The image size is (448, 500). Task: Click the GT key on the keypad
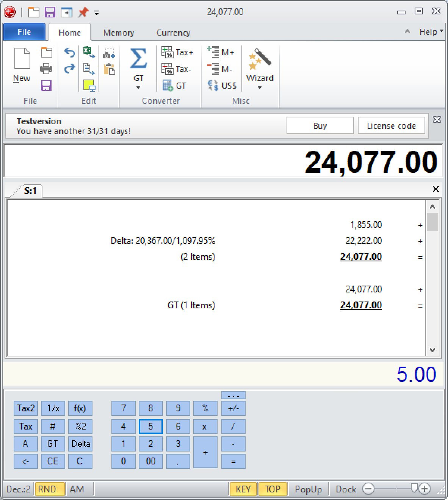pyautogui.click(x=53, y=444)
